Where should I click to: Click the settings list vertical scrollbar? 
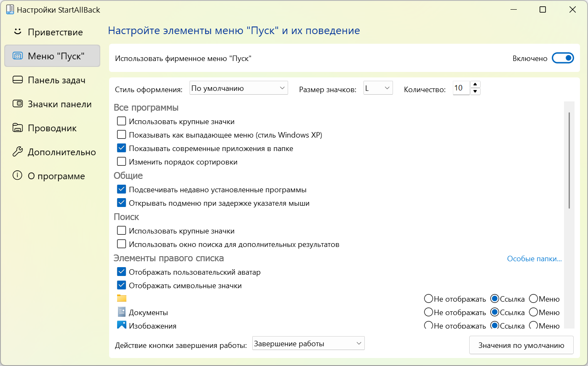569,160
